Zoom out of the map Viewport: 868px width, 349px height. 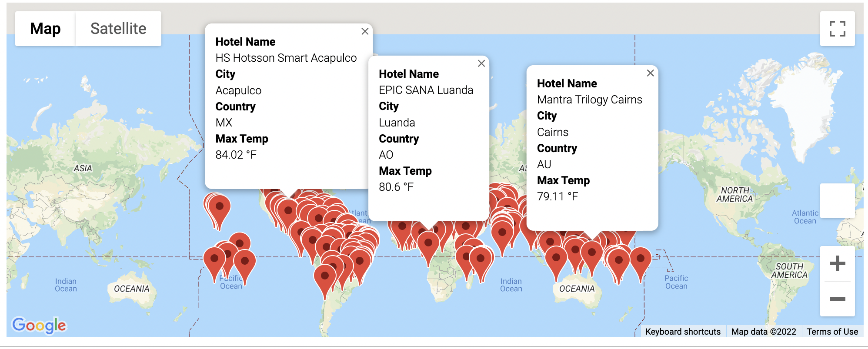(x=837, y=299)
